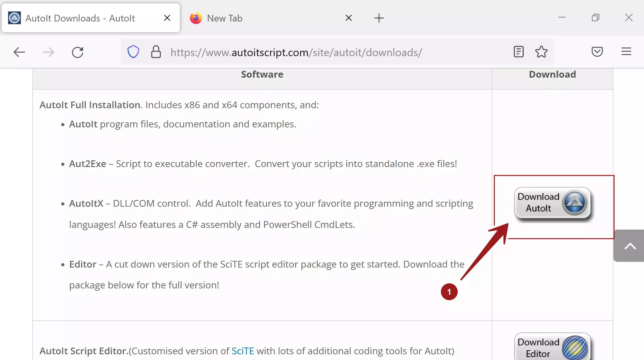Enable reader view for this page

[518, 51]
